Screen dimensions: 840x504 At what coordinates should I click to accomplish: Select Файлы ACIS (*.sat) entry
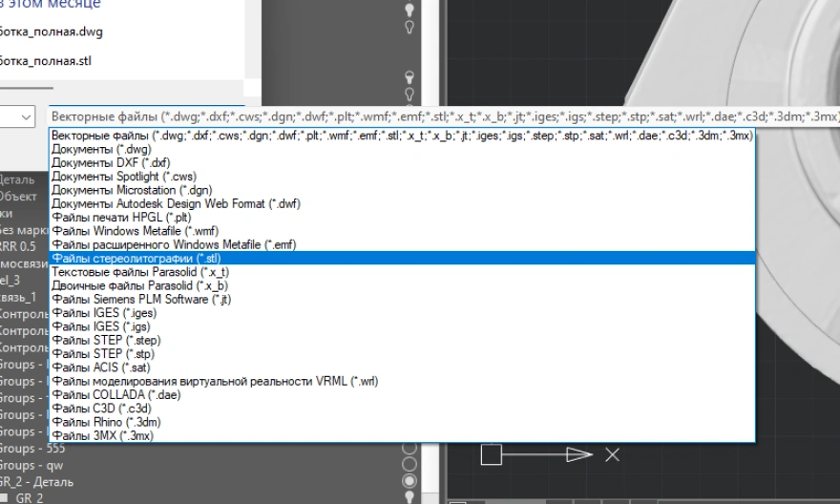tap(100, 367)
